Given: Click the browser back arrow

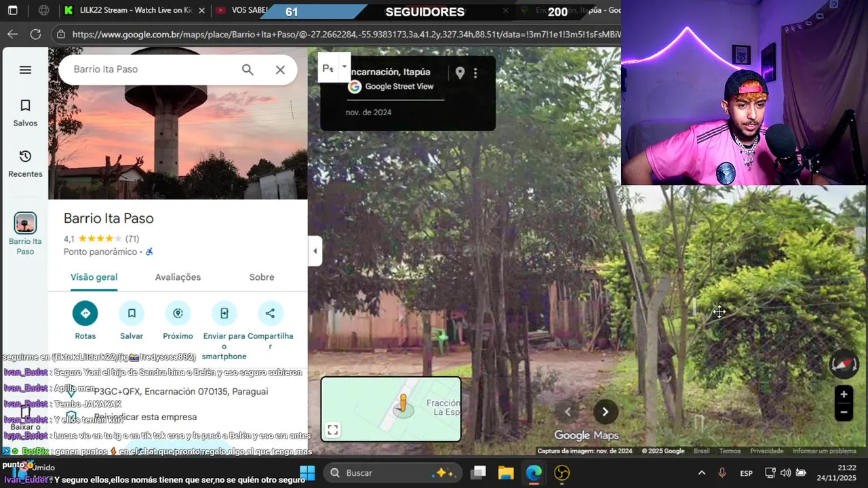Looking at the screenshot, I should [x=13, y=34].
